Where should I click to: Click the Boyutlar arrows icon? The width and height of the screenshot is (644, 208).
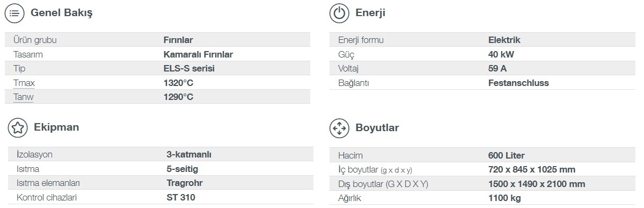click(339, 128)
